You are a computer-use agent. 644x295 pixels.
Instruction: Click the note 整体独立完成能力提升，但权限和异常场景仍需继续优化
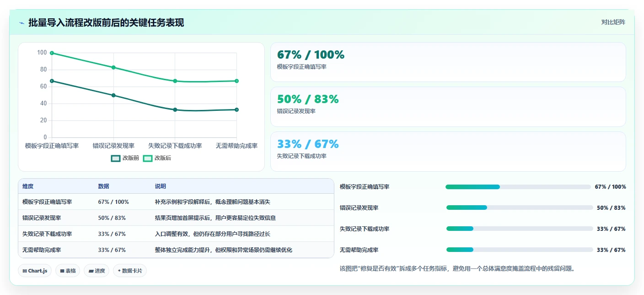[x=224, y=250]
